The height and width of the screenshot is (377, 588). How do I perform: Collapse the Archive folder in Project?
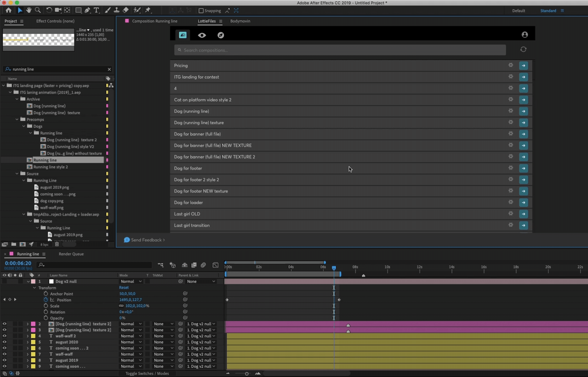[x=17, y=99]
